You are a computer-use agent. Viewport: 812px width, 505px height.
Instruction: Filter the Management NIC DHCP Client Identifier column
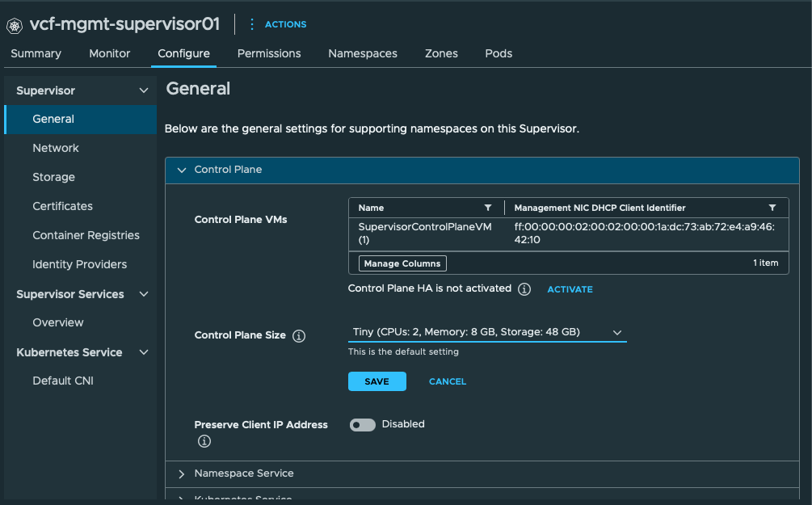pyautogui.click(x=772, y=208)
